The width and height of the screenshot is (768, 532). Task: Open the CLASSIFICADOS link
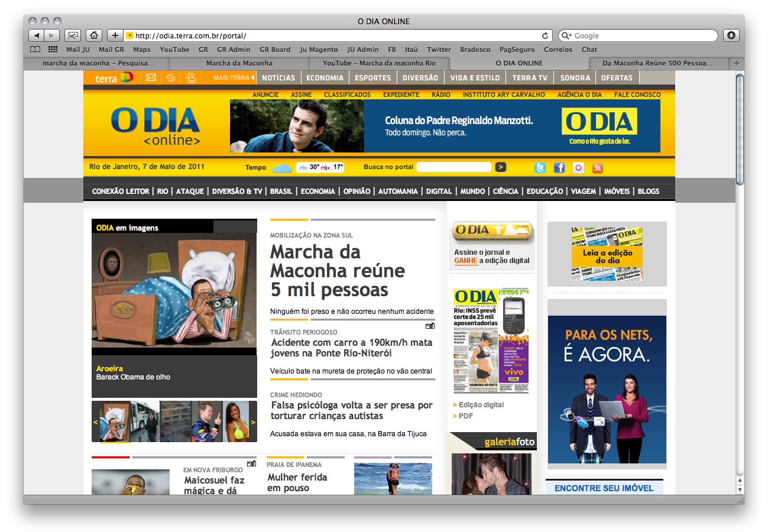pyautogui.click(x=347, y=95)
